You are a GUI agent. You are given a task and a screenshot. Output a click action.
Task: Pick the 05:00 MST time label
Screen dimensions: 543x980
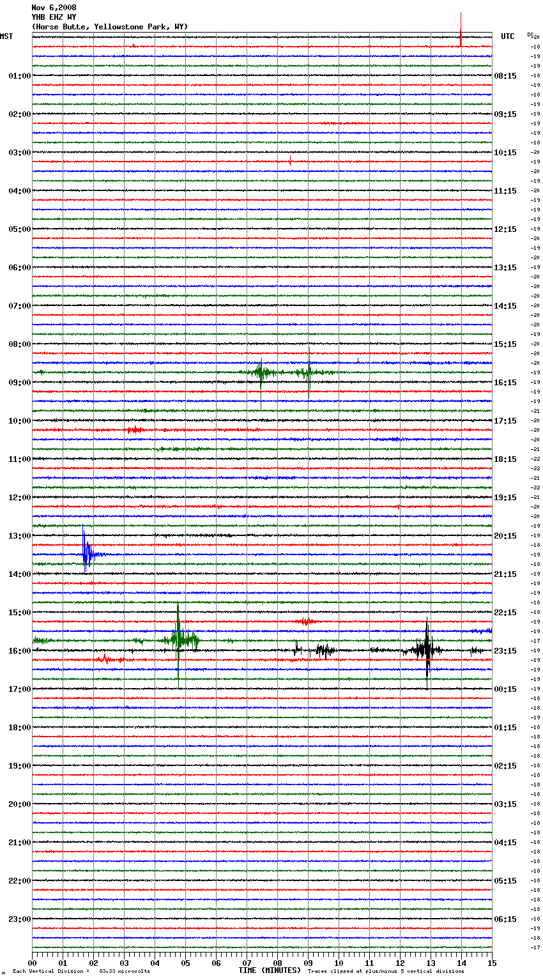(x=20, y=229)
